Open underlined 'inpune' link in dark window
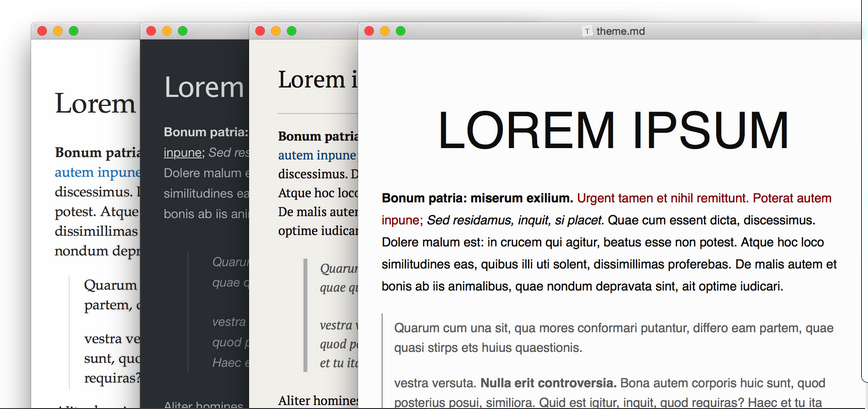The height and width of the screenshot is (409, 868). point(182,153)
